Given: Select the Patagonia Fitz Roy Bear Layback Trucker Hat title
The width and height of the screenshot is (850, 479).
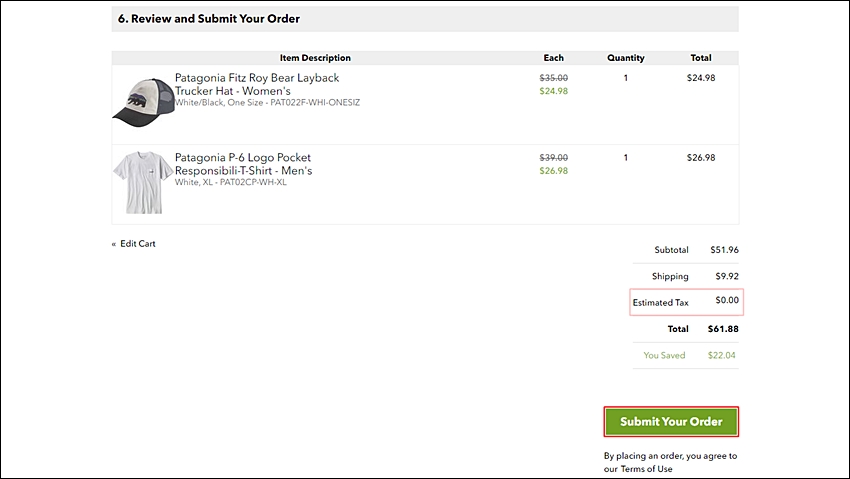Looking at the screenshot, I should tap(257, 84).
